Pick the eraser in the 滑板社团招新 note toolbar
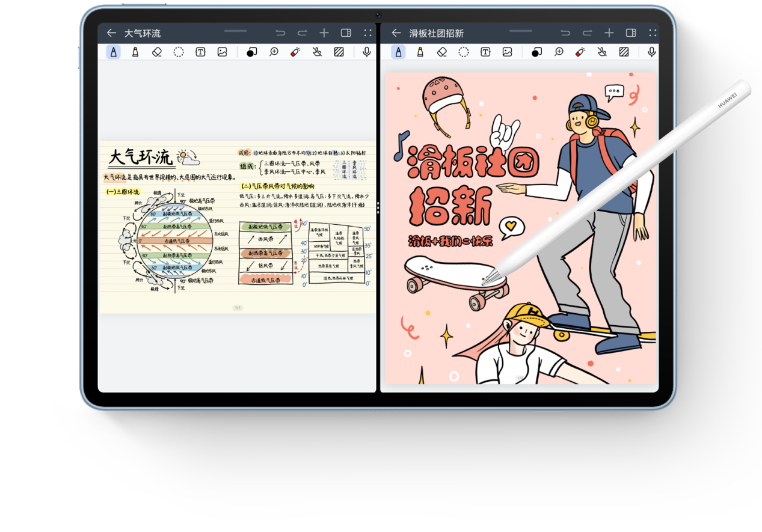Image resolution: width=762 pixels, height=532 pixels. coord(442,52)
